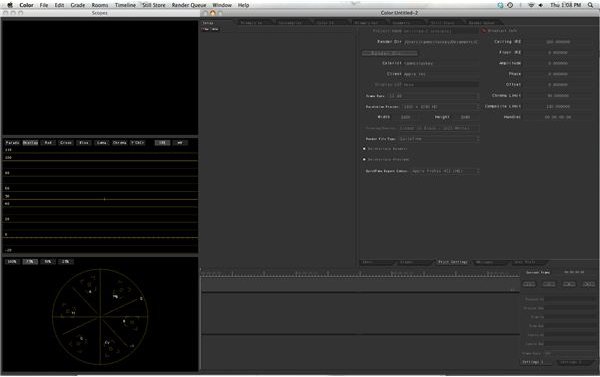600x377 pixels.
Task: Open the Frame Rate dropdown
Action: pyautogui.click(x=434, y=96)
